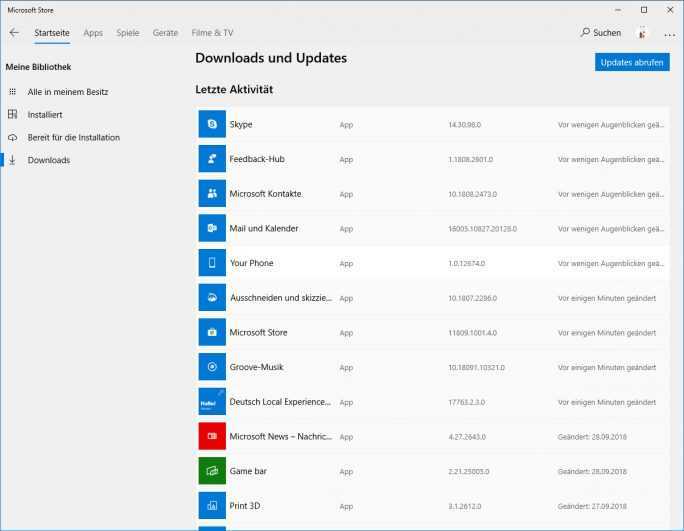Click the Game bar app name

tap(248, 471)
